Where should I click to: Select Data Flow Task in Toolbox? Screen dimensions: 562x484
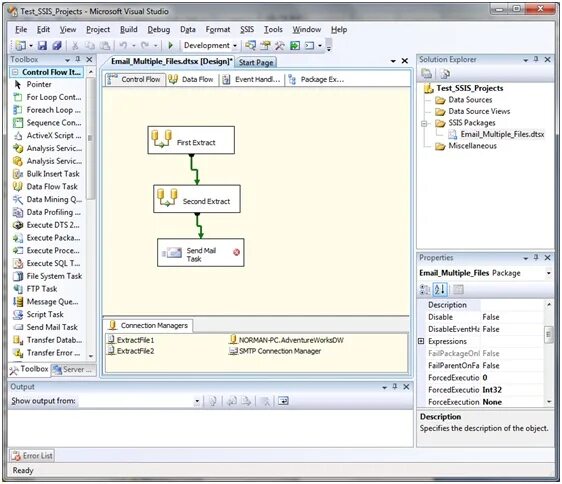tap(45, 187)
